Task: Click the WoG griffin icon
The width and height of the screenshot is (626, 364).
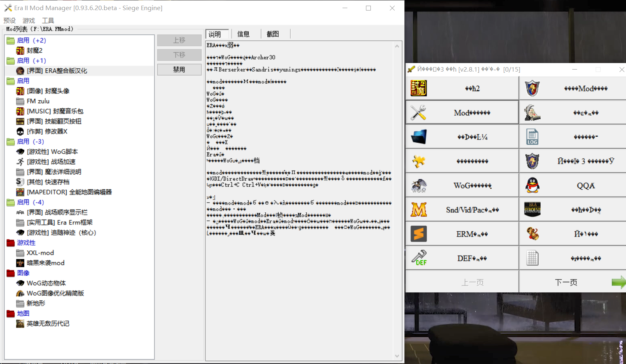Action: tap(419, 185)
